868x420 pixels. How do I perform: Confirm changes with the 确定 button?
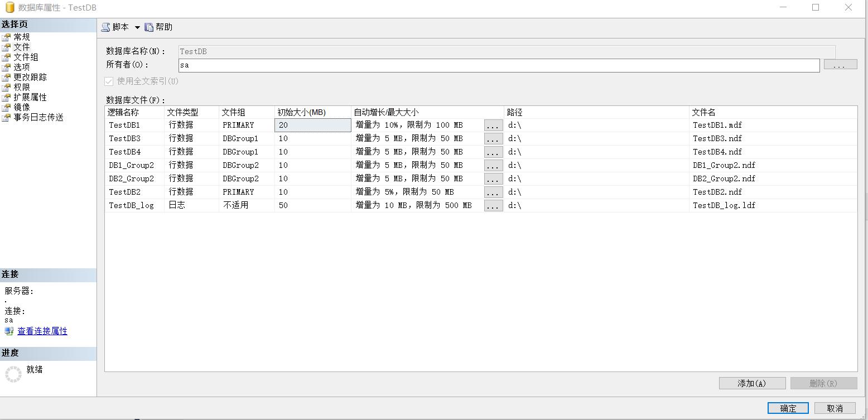pyautogui.click(x=787, y=408)
